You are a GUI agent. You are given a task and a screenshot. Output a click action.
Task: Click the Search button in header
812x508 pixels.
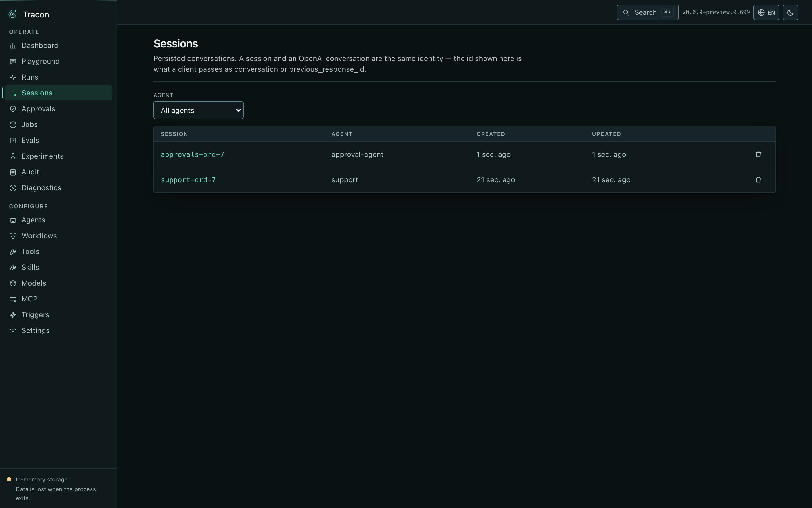647,12
